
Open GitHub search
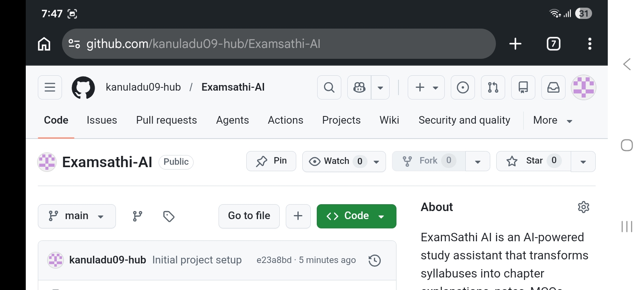[x=329, y=87]
